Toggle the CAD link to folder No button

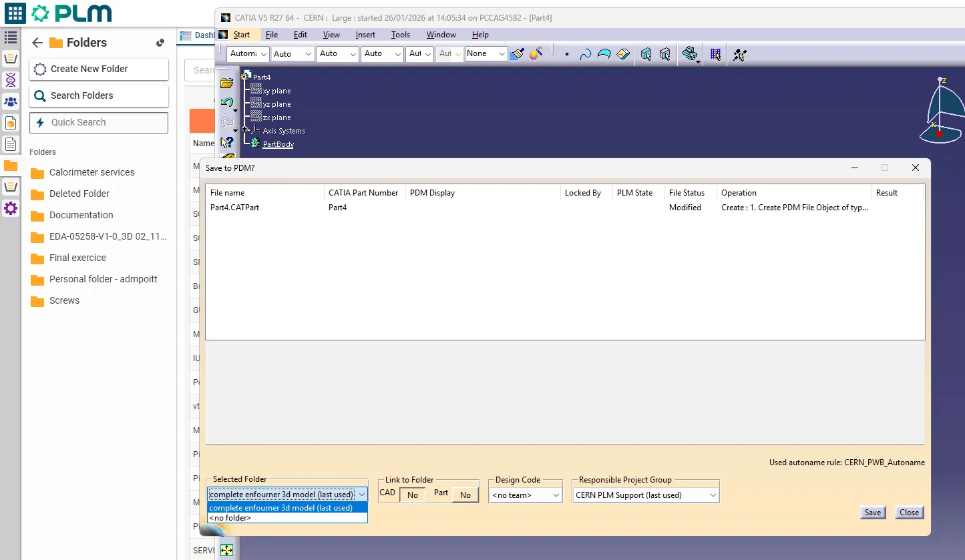[x=413, y=495]
